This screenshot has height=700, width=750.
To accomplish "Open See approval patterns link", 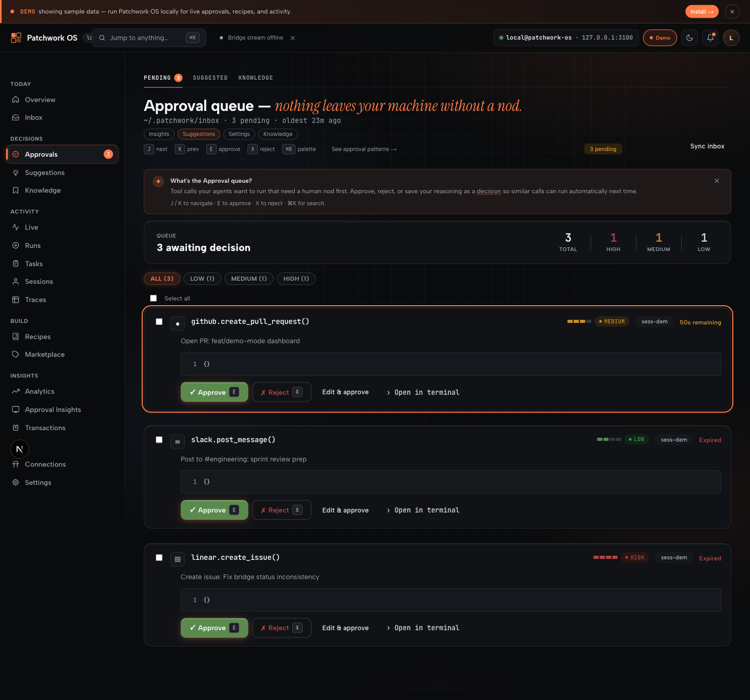I will click(x=364, y=149).
